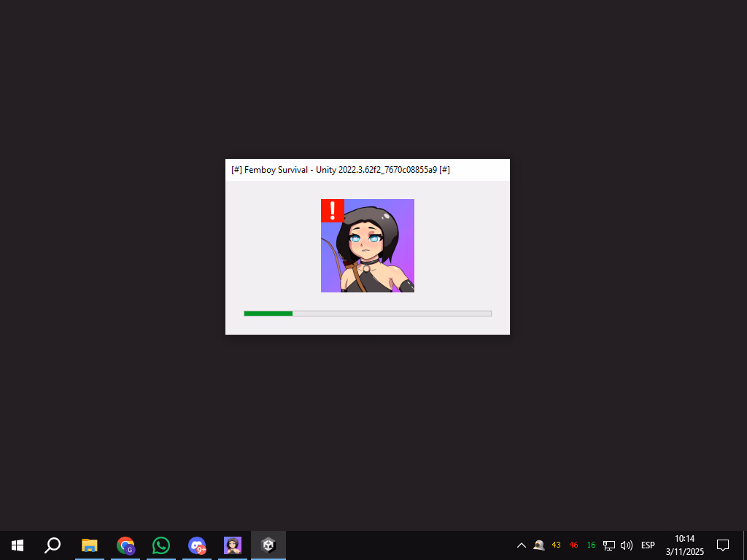Open Windows search from the taskbar
The height and width of the screenshot is (560, 747).
tap(53, 545)
